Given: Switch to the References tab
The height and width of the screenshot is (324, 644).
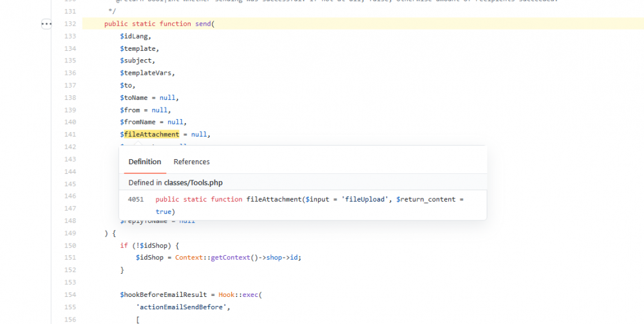Looking at the screenshot, I should (191, 162).
